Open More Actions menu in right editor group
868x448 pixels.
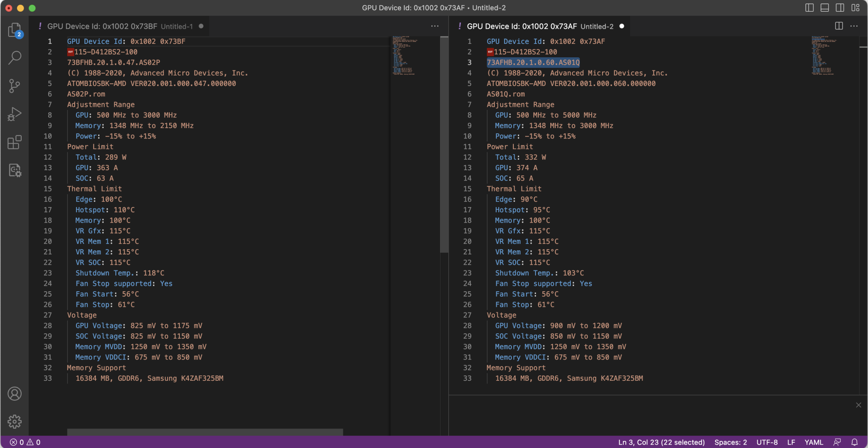point(854,26)
